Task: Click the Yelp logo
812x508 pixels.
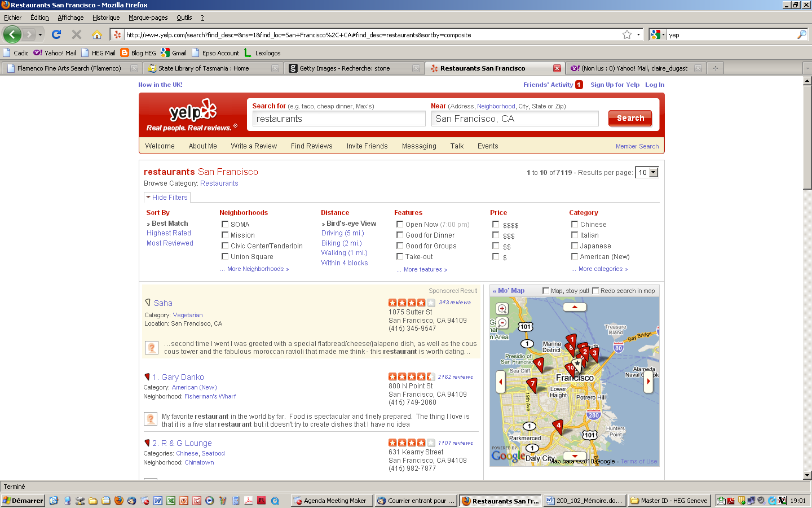Action: pyautogui.click(x=192, y=111)
